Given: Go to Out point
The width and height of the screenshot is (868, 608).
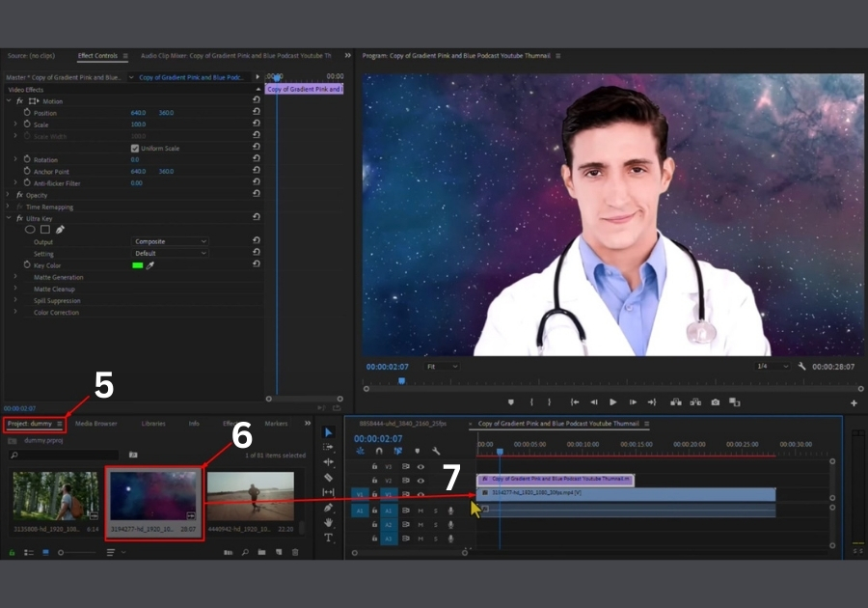Looking at the screenshot, I should [652, 402].
